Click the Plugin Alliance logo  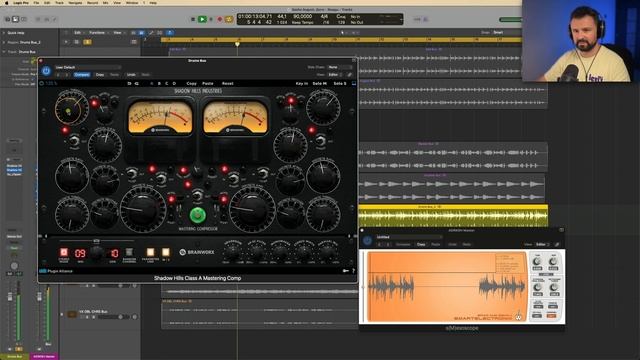click(56, 271)
